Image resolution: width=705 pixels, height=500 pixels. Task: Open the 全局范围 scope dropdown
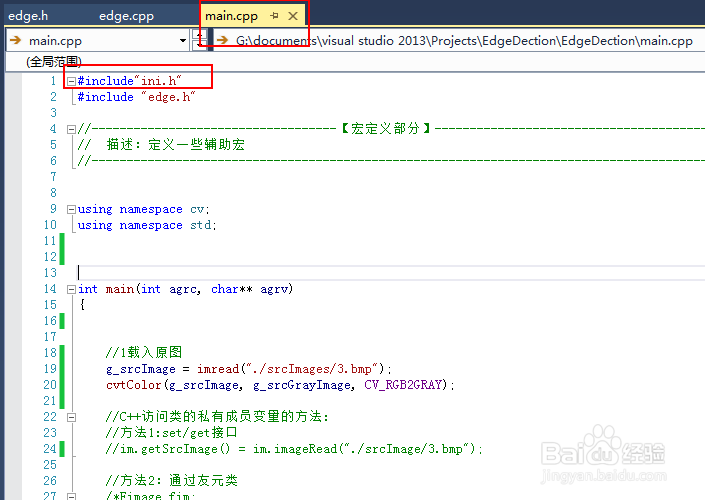point(54,61)
